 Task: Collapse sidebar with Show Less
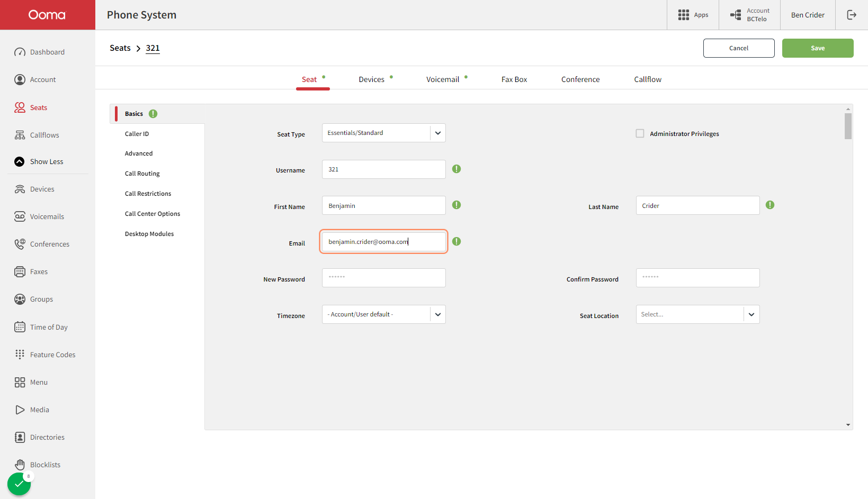[x=38, y=161]
